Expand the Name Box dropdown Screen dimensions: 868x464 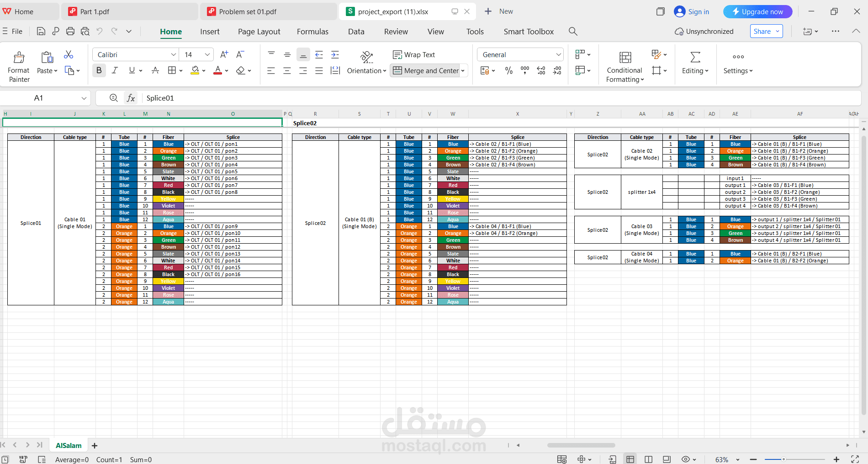(84, 98)
